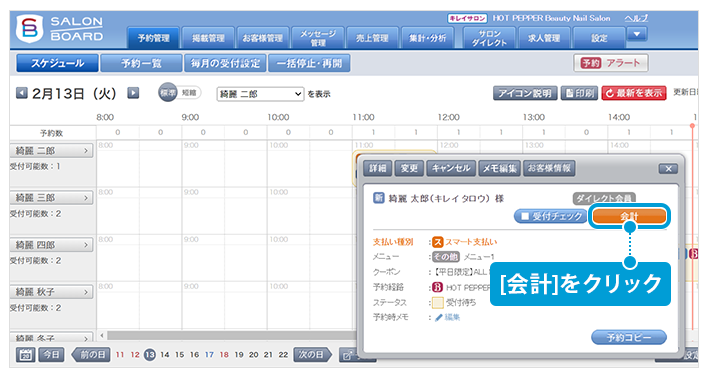Screen dimensions: 710x378
Task: Click the 予約コピー button
Action: coord(629,337)
